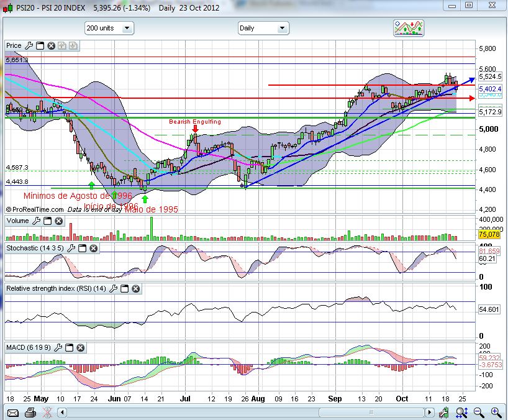Click the 4,443.8 level label
Image resolution: width=508 pixels, height=420 pixels.
(17, 182)
